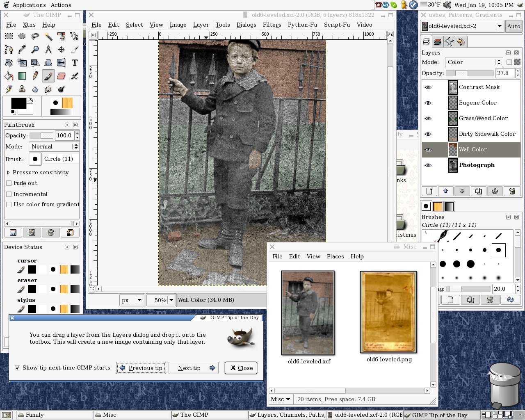
Task: Open the Misc location dropdown in file browser
Action: (281, 399)
